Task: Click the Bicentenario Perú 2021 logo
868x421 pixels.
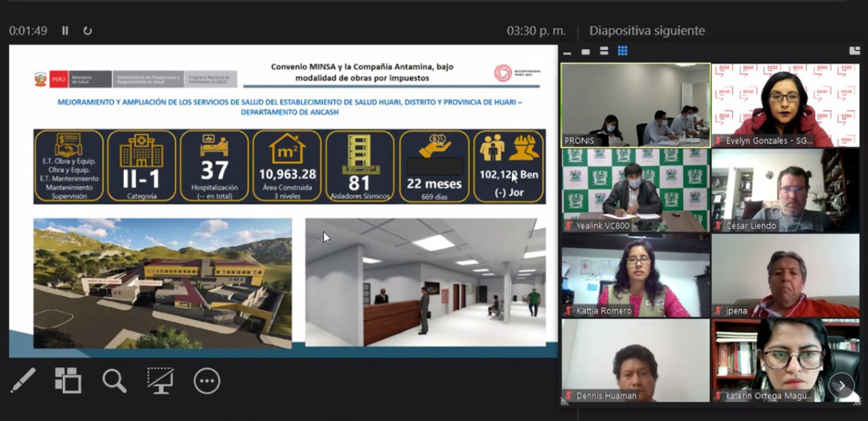Action: click(x=517, y=73)
